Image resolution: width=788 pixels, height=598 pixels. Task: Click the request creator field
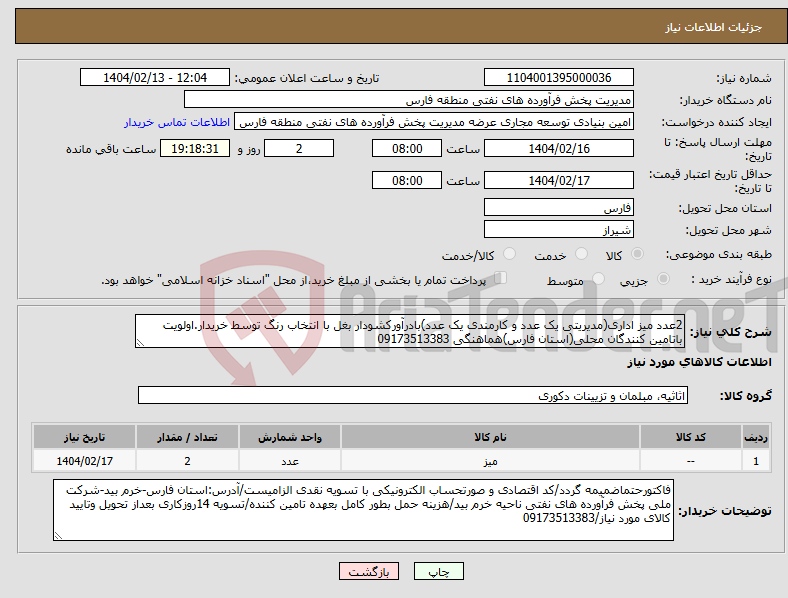tap(434, 122)
